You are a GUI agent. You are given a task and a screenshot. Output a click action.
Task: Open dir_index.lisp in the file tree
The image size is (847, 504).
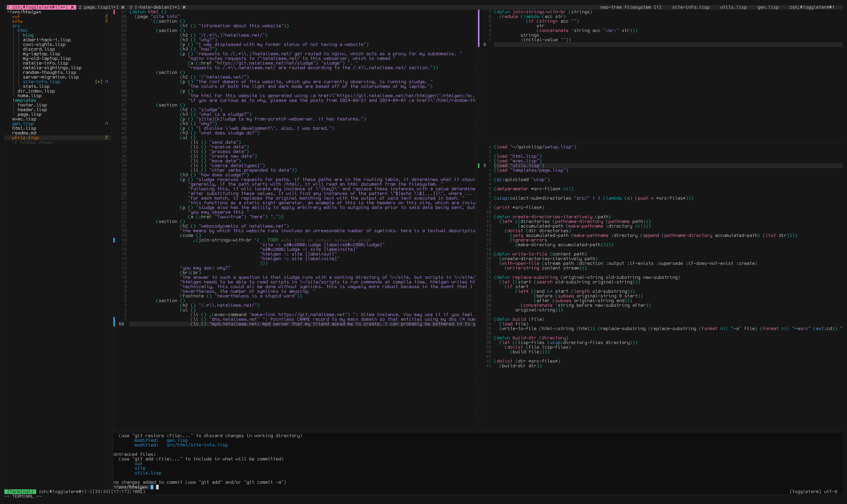coord(36,91)
